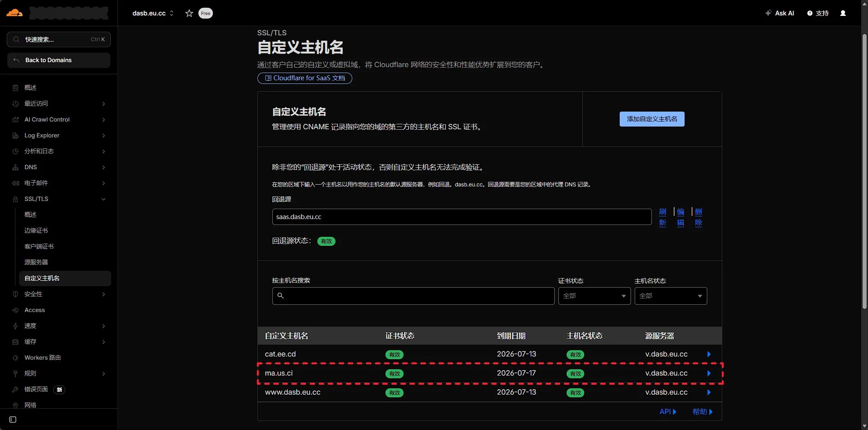Go Back to Domains
The width and height of the screenshot is (868, 430).
(59, 60)
